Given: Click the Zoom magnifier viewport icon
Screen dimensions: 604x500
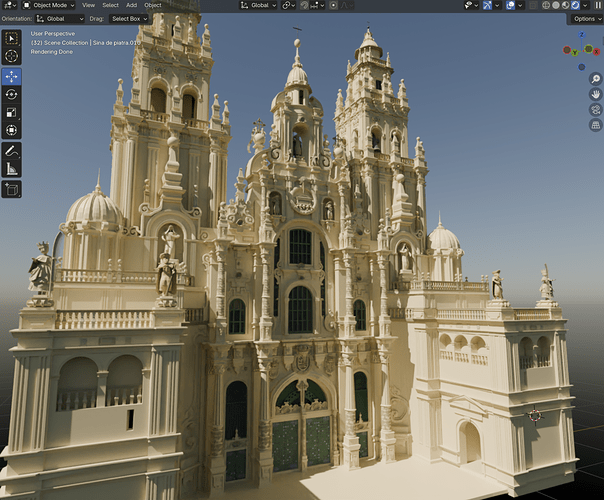Looking at the screenshot, I should click(x=596, y=79).
